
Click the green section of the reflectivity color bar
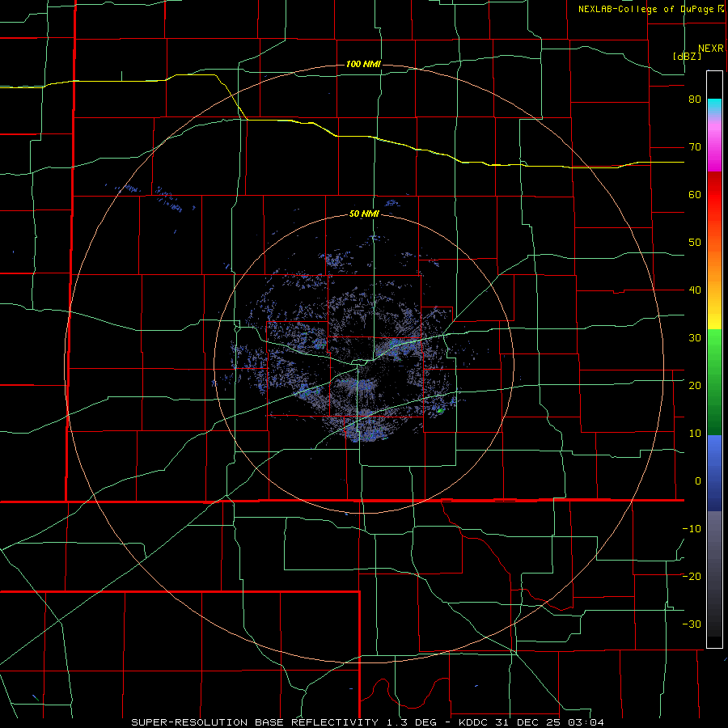click(714, 382)
